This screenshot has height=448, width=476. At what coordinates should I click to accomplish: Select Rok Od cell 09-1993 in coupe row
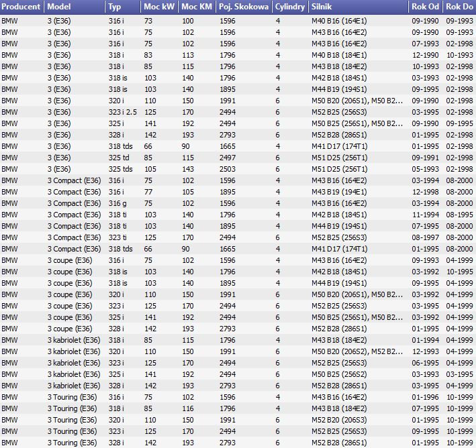425,260
